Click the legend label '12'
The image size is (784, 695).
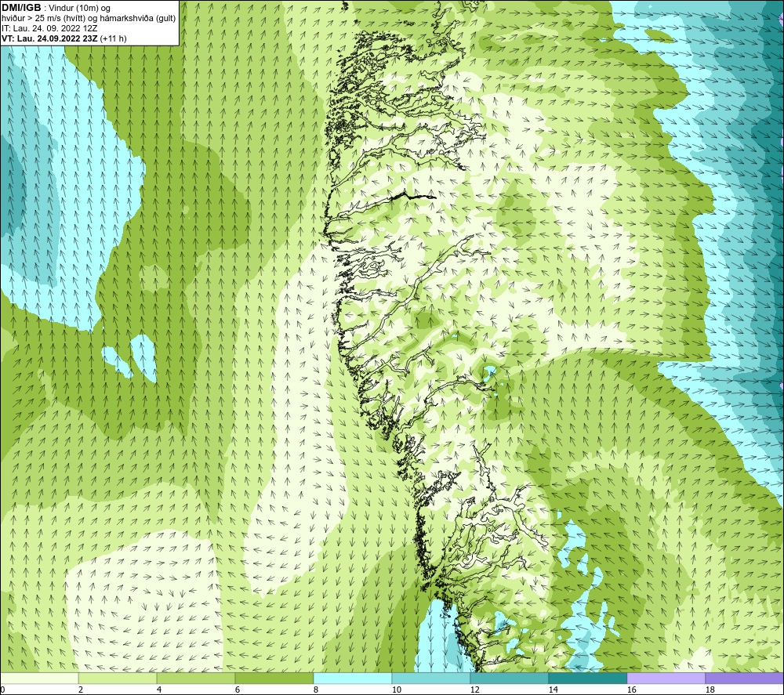(x=474, y=690)
